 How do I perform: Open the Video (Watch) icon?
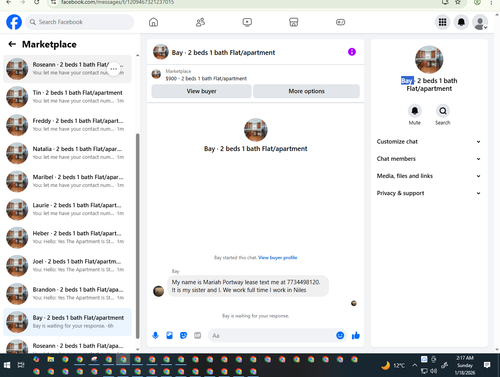coord(247,22)
